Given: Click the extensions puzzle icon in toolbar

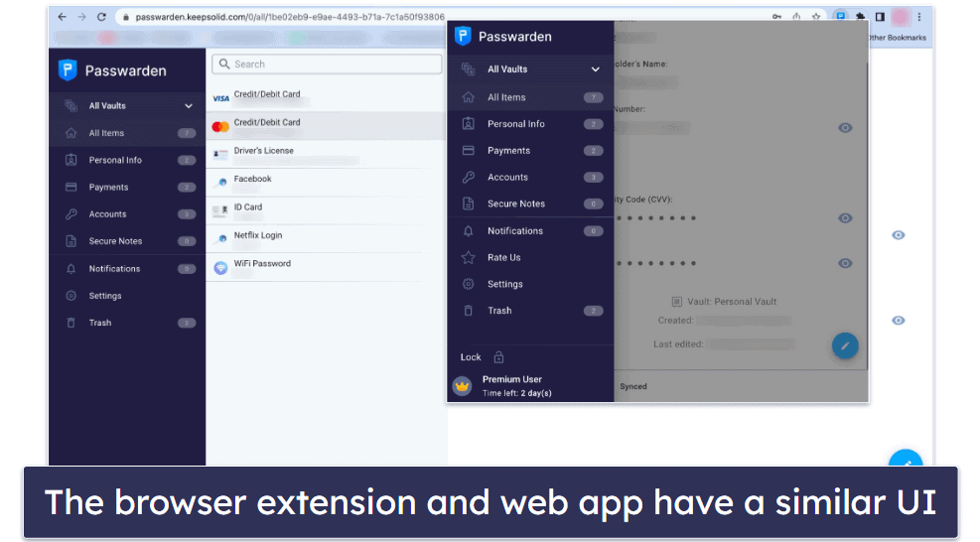Looking at the screenshot, I should point(861,18).
